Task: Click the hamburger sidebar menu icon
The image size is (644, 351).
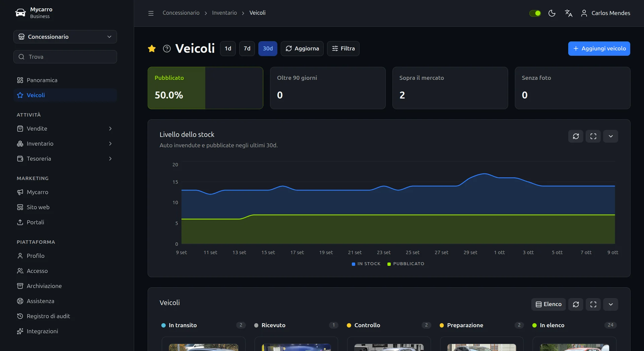Action: (151, 13)
